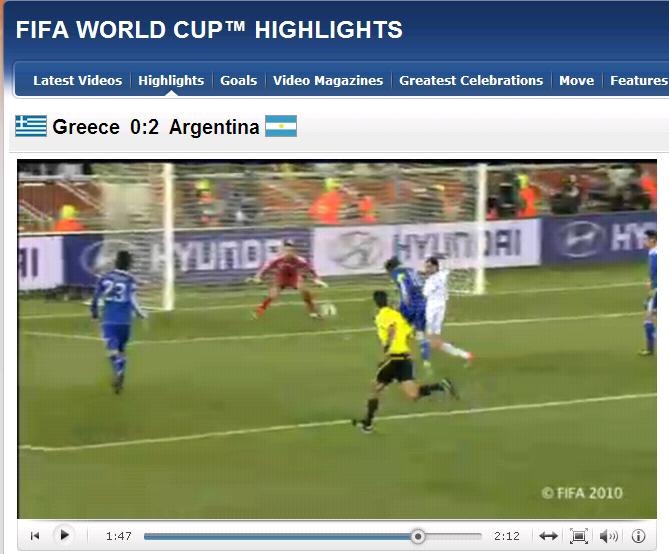Click the Argentina team name
Viewport: 669px width, 554px height.
tap(214, 127)
